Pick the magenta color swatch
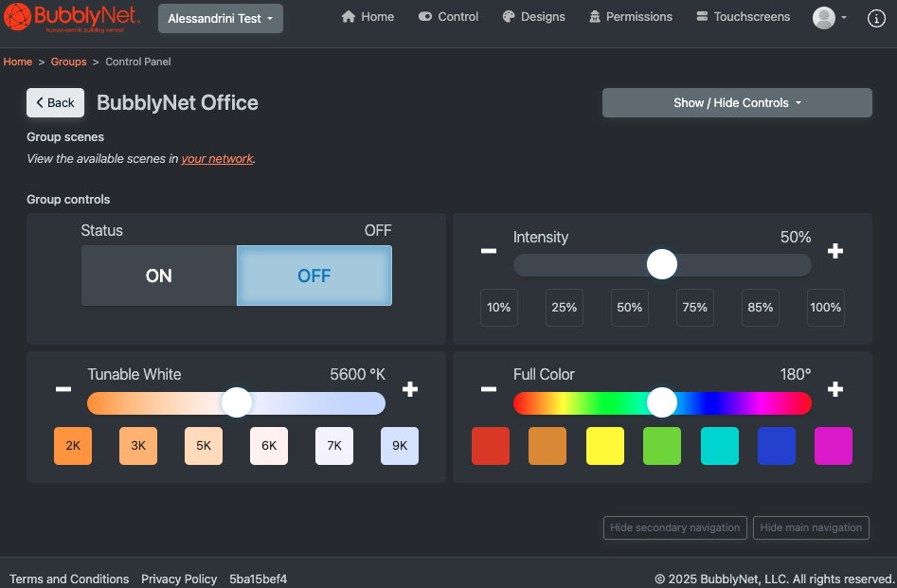Viewport: 897px width, 588px height. pos(833,445)
